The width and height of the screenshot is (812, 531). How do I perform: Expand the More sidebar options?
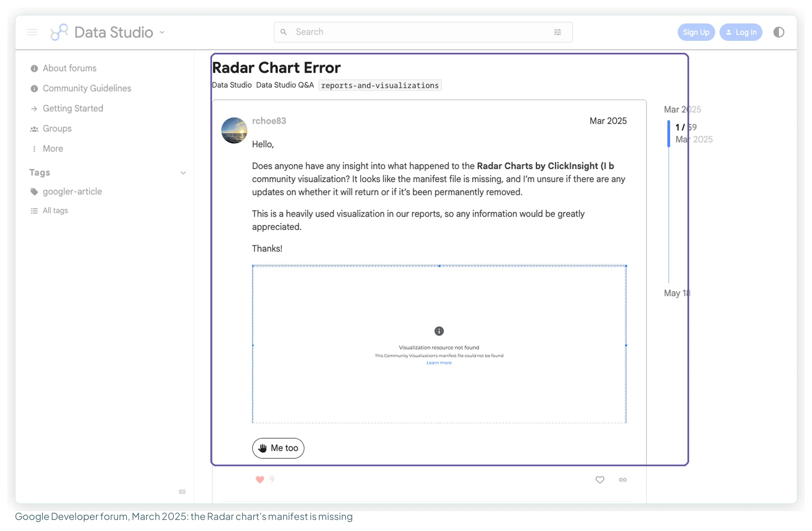47,149
